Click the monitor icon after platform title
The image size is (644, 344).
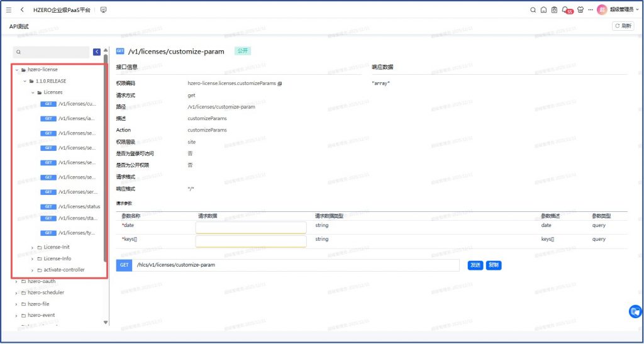pos(103,10)
